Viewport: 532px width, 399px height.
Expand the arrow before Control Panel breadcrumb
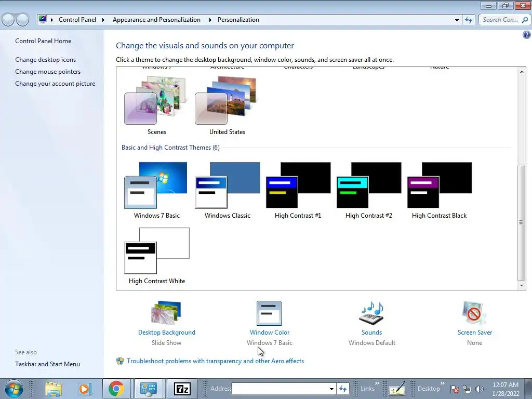52,20
